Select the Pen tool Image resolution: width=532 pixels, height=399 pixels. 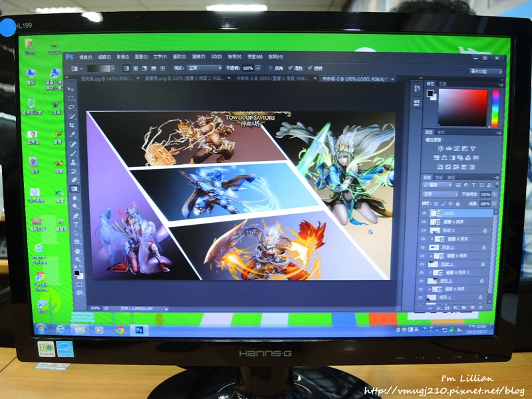[x=76, y=215]
